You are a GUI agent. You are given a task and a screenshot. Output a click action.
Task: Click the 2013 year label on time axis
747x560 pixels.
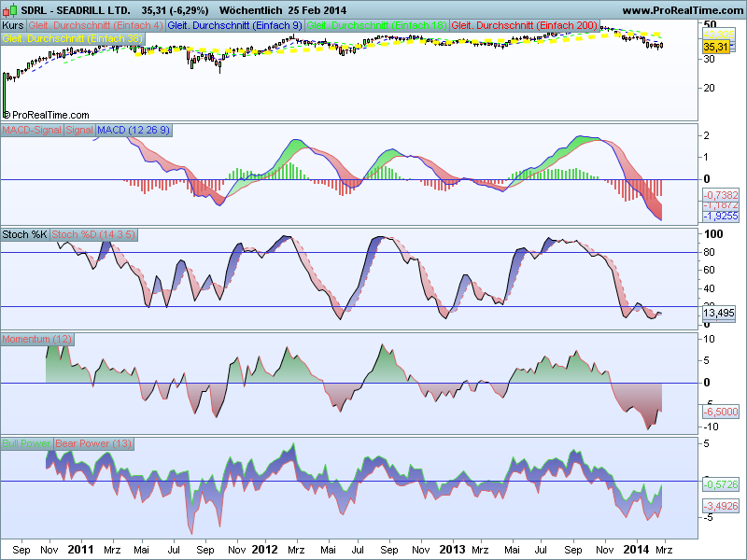(452, 550)
